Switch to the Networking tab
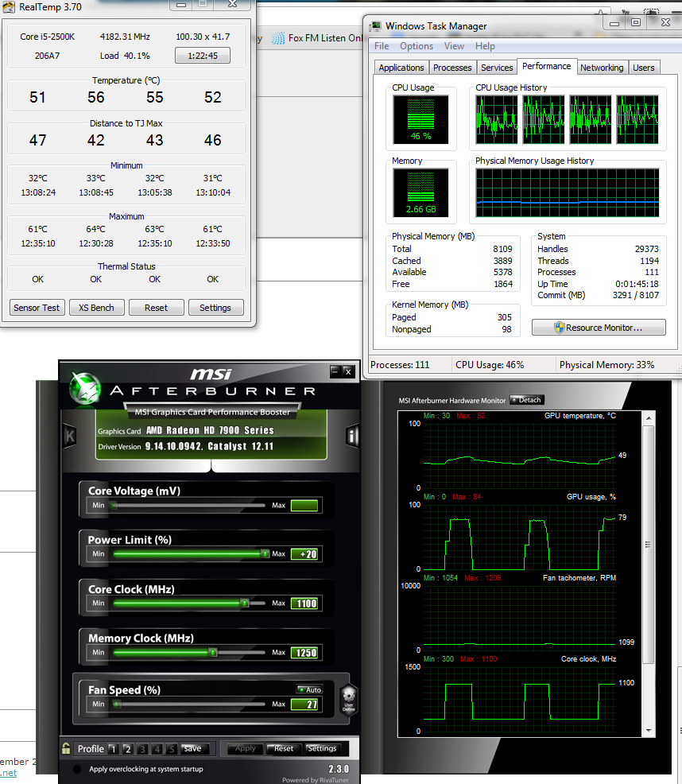Screen dimensions: 682x784 (x=602, y=68)
